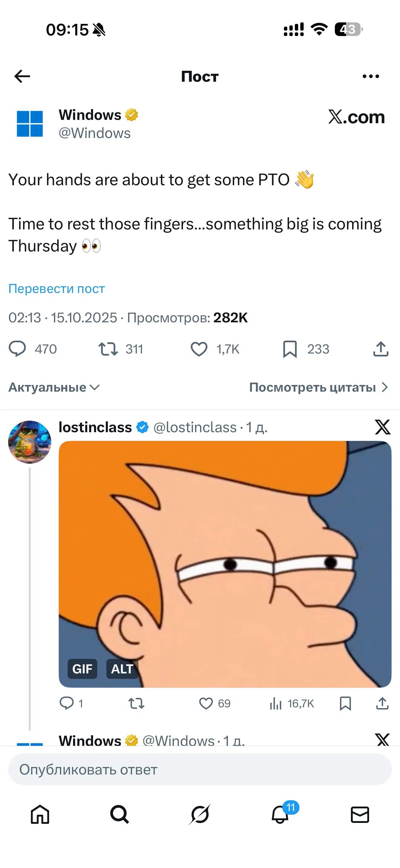Like the lostinclass reply
This screenshot has height=868, width=400.
(x=206, y=703)
